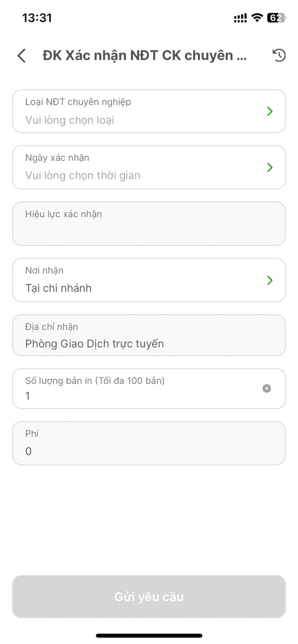This screenshot has height=644, width=298.
Task: Open the Loại NĐT chuyên nghiệp selector
Action: [149, 111]
